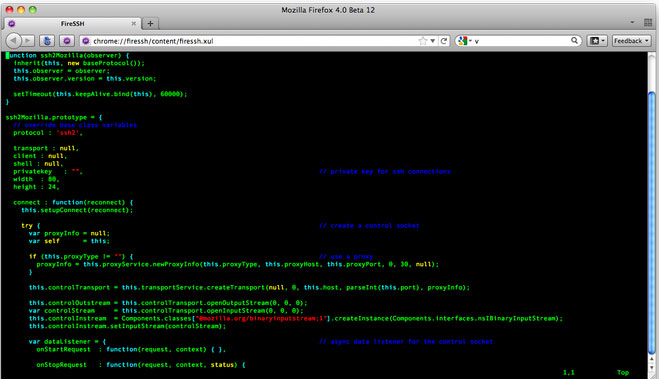Click the 'inherit(this, new baseProtocol());' line
The image size is (659, 379).
(x=79, y=63)
